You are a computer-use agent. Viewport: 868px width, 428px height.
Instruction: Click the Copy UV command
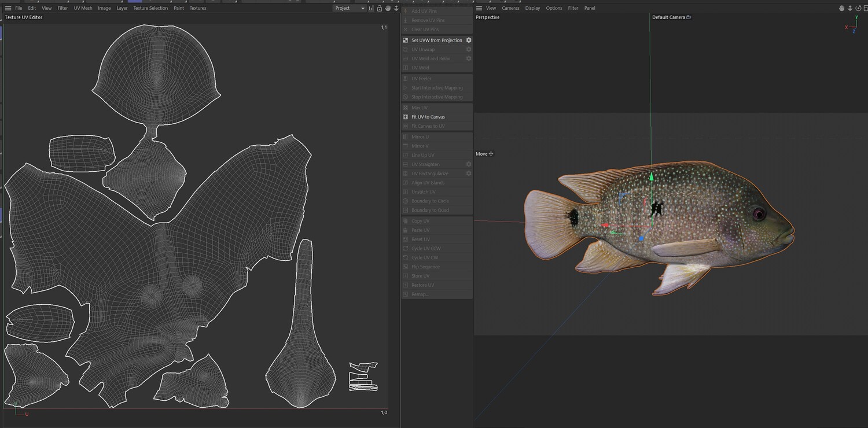pos(437,221)
